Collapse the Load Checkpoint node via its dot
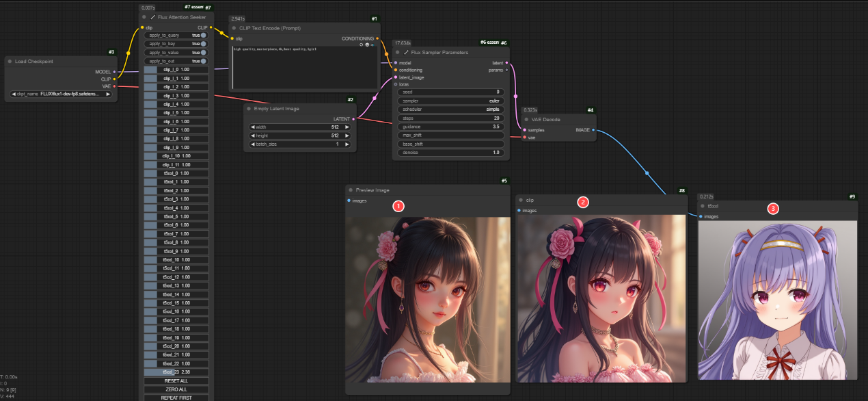868x401 pixels. [x=10, y=62]
